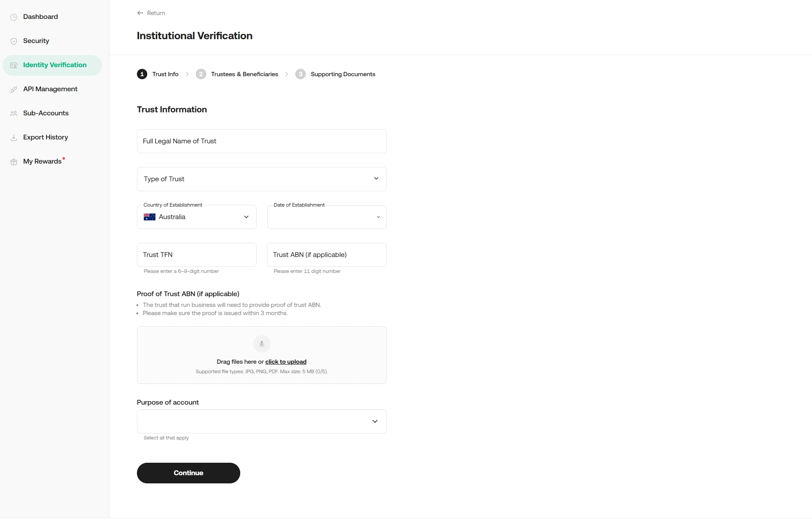Expand the Purpose of account dropdown

point(261,421)
